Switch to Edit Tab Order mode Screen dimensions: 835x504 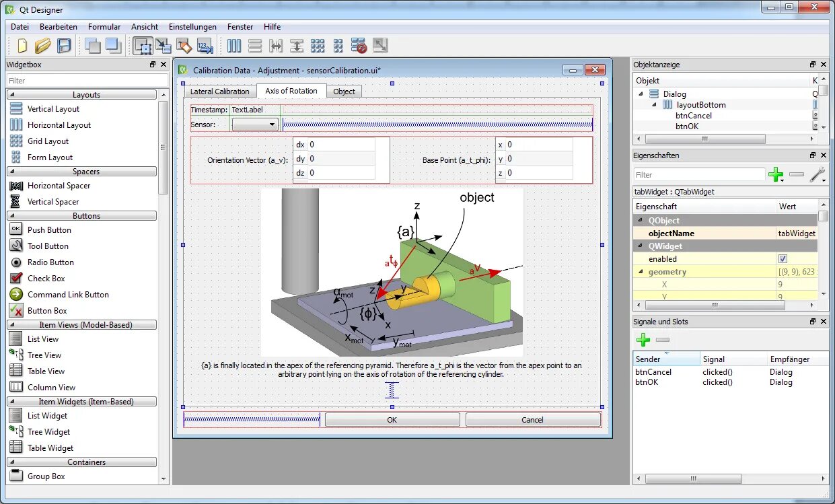205,46
